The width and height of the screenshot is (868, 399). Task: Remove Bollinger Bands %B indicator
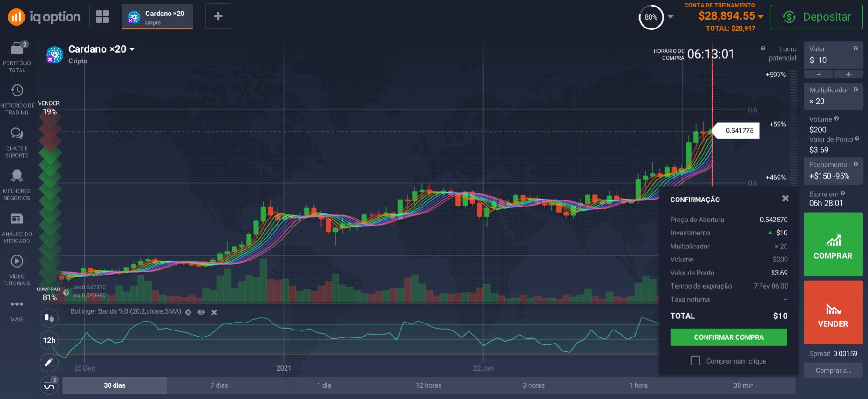point(214,312)
